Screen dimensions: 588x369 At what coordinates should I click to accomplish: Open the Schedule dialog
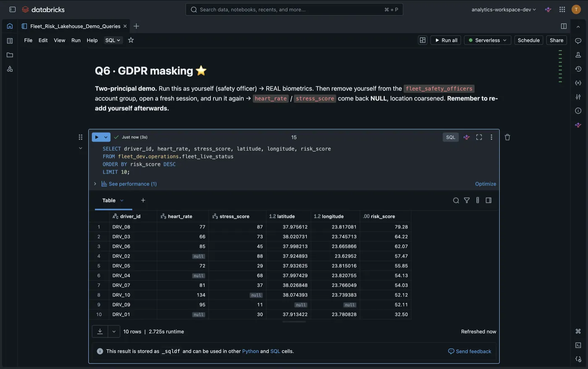pyautogui.click(x=528, y=40)
